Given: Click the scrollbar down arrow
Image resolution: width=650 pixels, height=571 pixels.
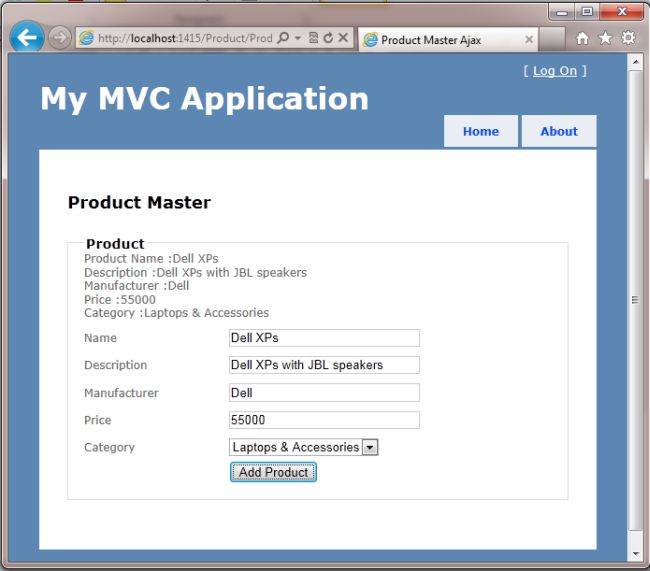Looking at the screenshot, I should 635,554.
